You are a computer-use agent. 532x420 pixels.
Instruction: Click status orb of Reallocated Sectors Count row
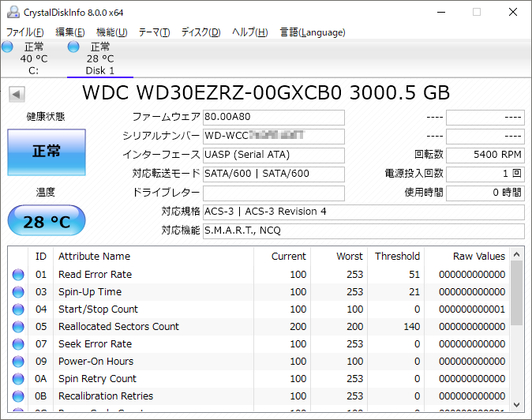(x=18, y=326)
